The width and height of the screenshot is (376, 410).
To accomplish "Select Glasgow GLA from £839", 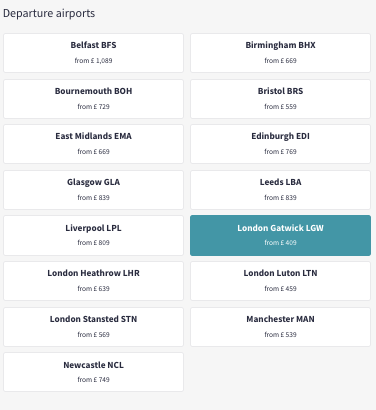I will point(93,190).
